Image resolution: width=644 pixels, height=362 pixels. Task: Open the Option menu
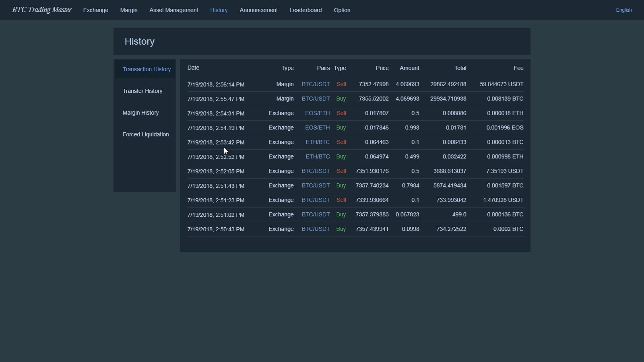(342, 10)
